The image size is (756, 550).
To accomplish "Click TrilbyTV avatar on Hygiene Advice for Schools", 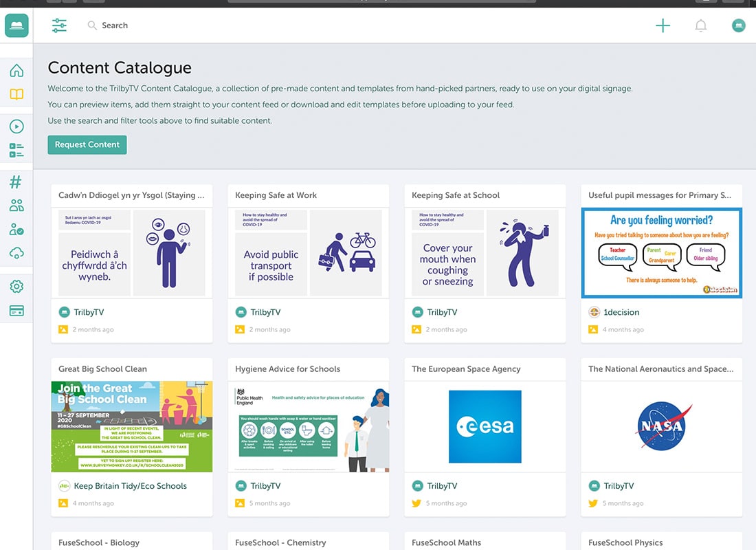I will 241,486.
